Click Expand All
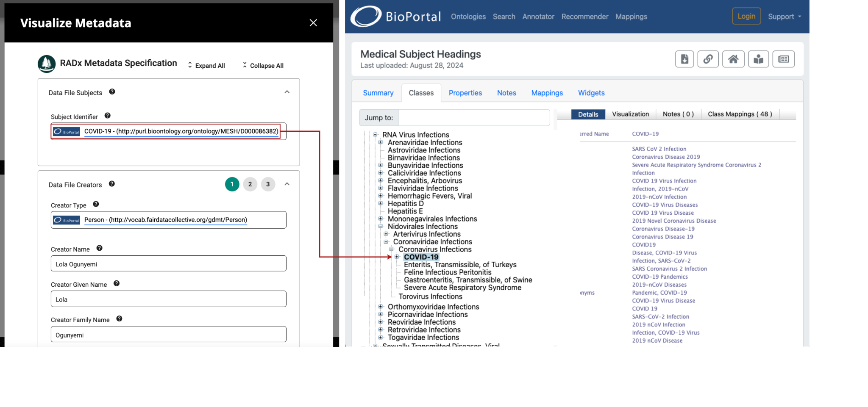868x407 pixels. point(206,66)
